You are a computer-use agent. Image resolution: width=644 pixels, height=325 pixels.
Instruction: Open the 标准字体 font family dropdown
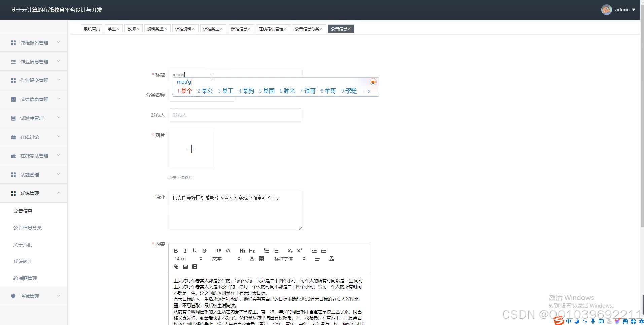[289, 259]
